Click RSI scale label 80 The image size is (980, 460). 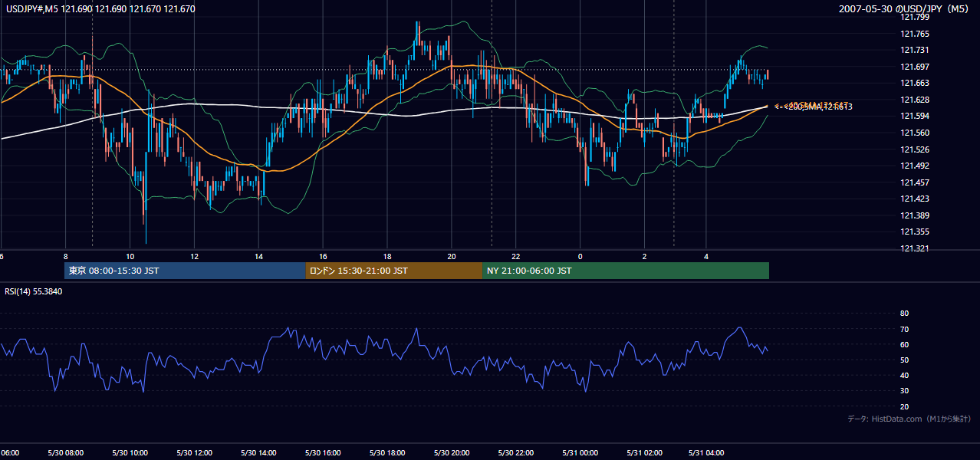point(904,314)
